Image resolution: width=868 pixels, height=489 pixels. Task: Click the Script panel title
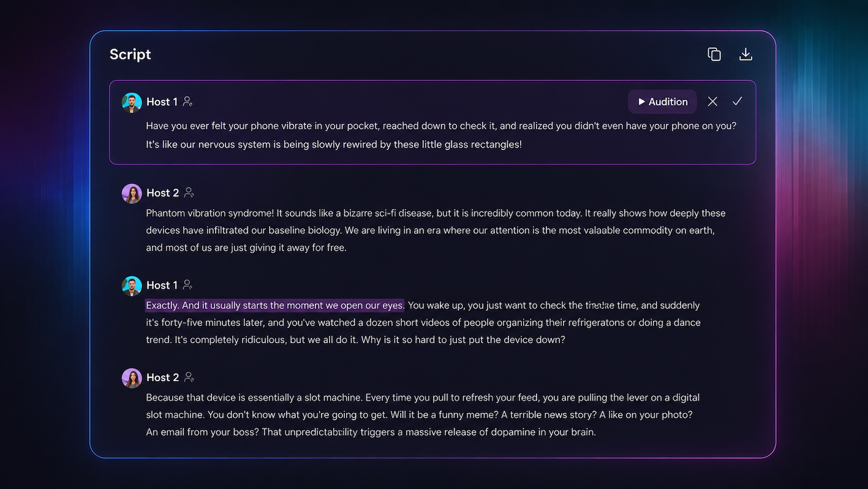pyautogui.click(x=130, y=55)
